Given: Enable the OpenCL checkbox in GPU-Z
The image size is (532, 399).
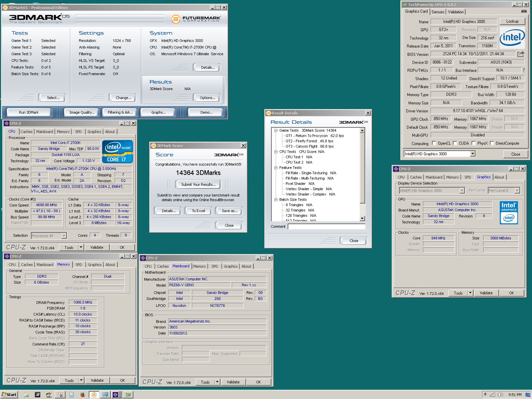Looking at the screenshot, I should 434,143.
